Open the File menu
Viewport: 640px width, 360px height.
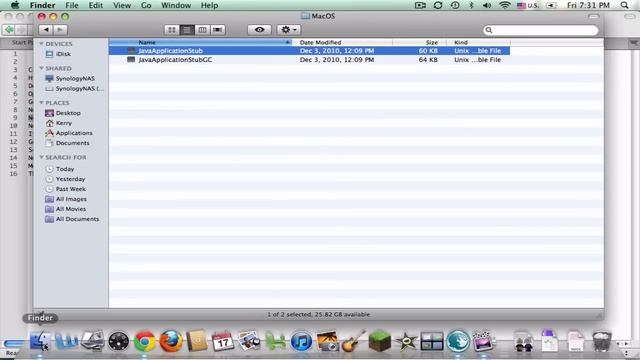[72, 5]
